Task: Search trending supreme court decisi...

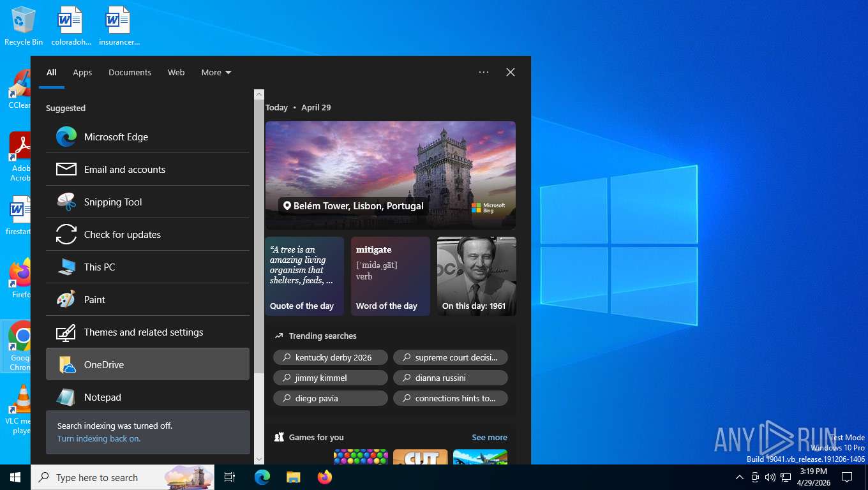Action: (x=451, y=357)
